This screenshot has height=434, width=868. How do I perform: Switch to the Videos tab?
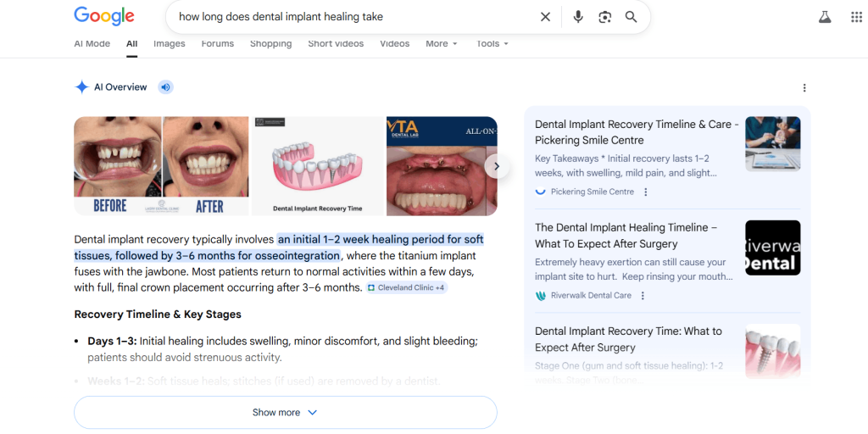click(395, 44)
